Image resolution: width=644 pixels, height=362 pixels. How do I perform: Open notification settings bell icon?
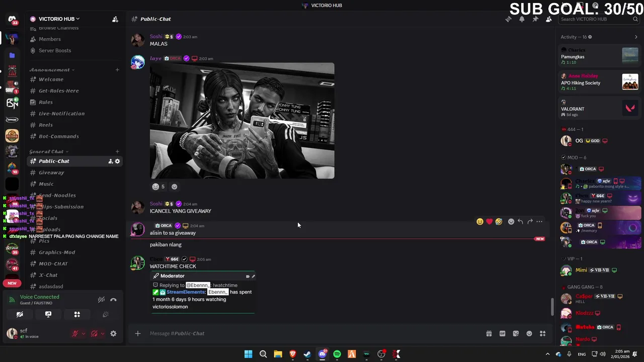522,19
